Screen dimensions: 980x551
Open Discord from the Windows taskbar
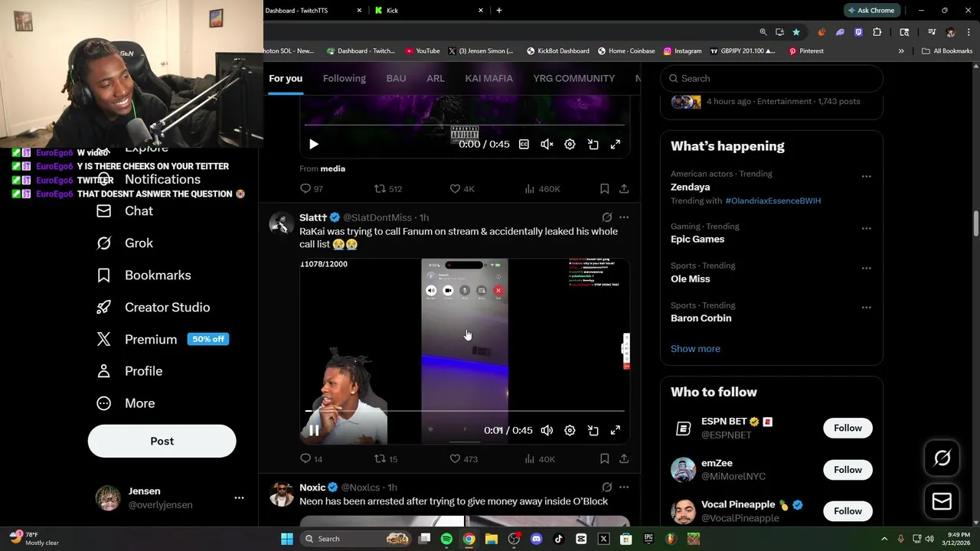[x=536, y=539]
